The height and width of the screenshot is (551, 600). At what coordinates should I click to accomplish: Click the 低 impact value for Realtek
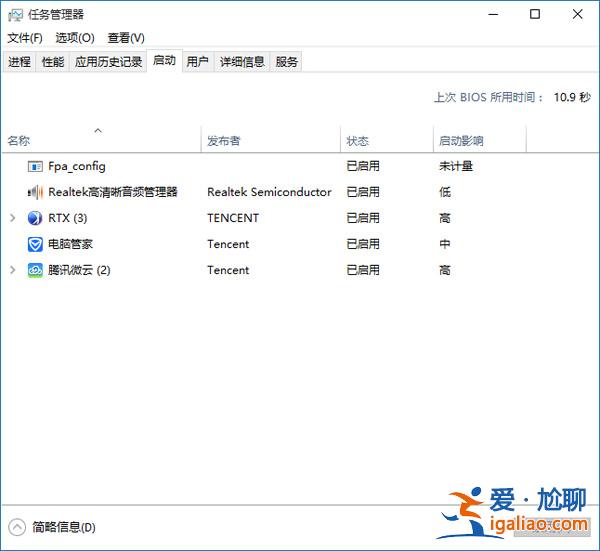tap(445, 192)
